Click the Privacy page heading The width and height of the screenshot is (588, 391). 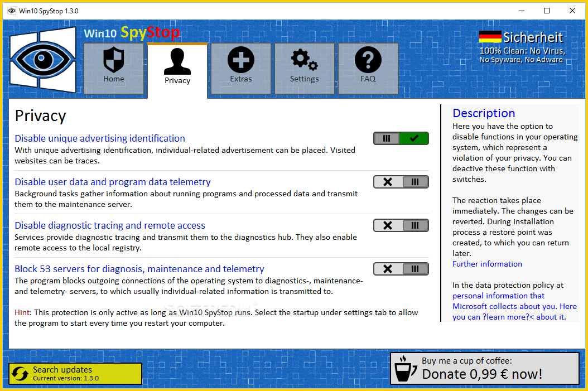pyautogui.click(x=41, y=116)
